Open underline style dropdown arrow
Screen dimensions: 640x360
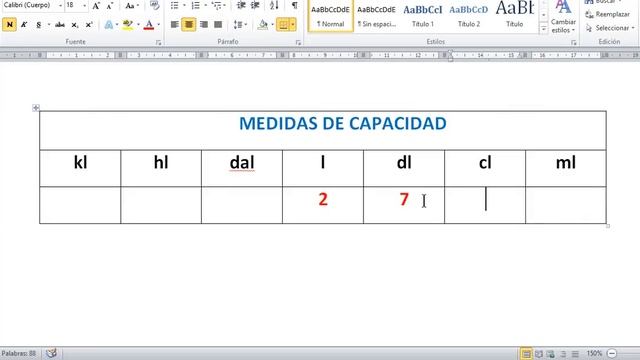(49, 25)
